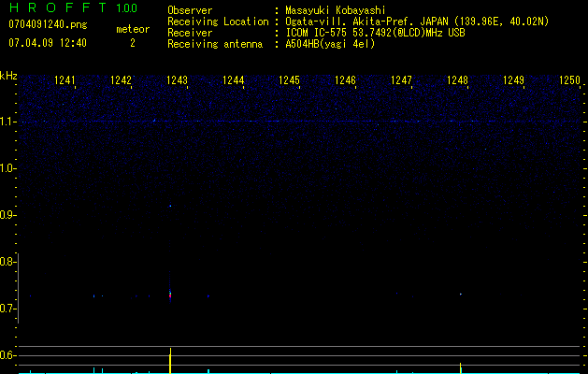Click the 1245 time axis label
Screen dimensions: 588x374
click(x=289, y=80)
